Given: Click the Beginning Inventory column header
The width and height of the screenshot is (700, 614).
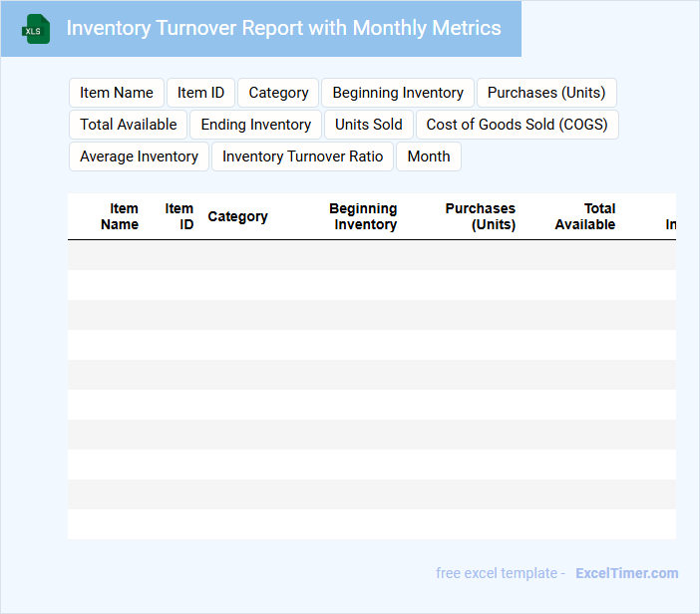Looking at the screenshot, I should [x=364, y=216].
